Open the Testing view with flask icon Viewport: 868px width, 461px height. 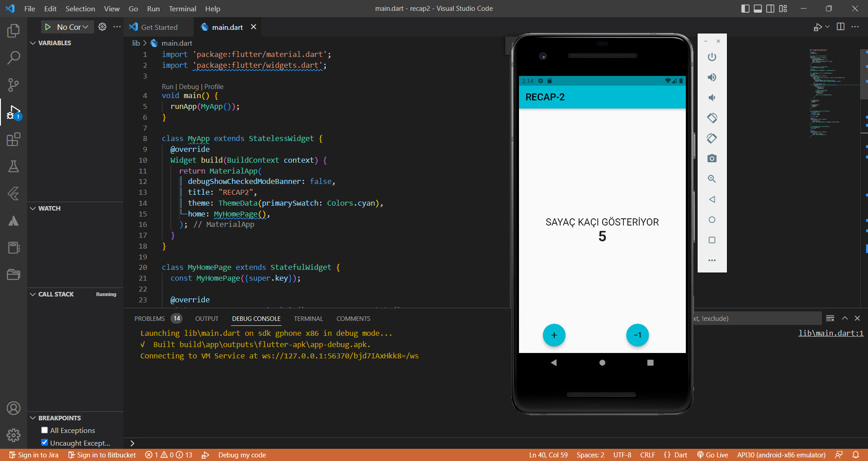14,166
